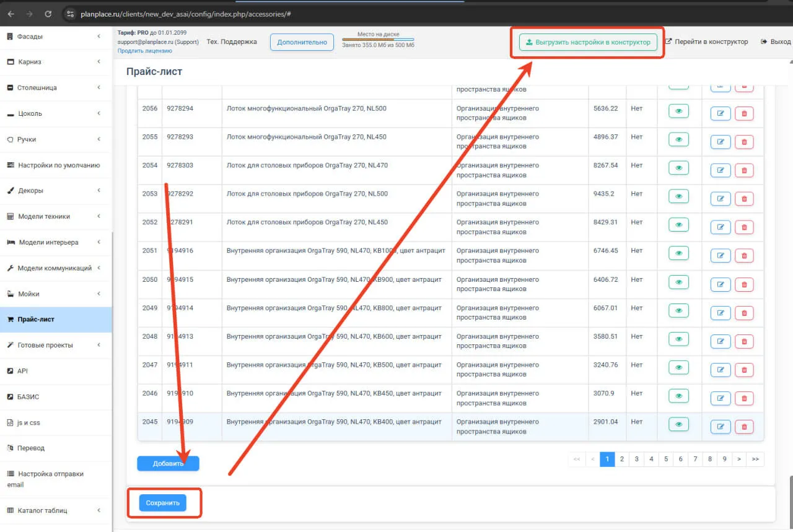This screenshot has height=532, width=793.
Task: Expand the Фасады sidebar section
Action: [55, 37]
